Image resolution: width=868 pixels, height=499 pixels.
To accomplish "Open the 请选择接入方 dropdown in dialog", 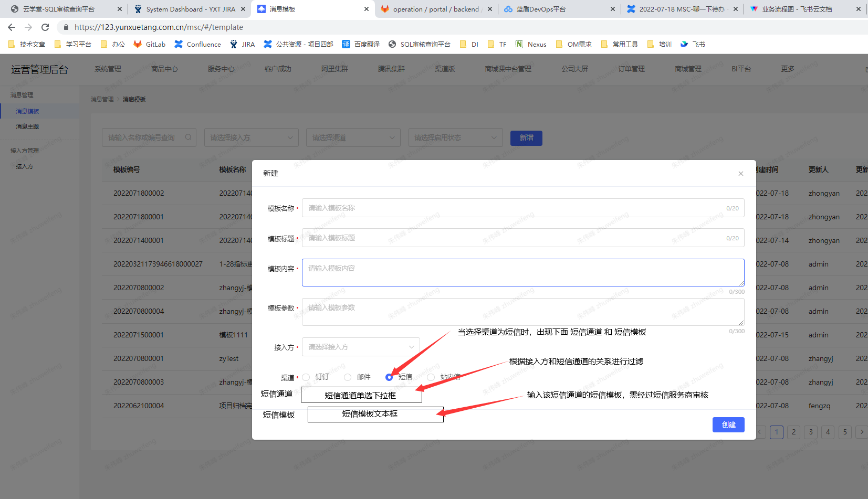I will (x=361, y=347).
